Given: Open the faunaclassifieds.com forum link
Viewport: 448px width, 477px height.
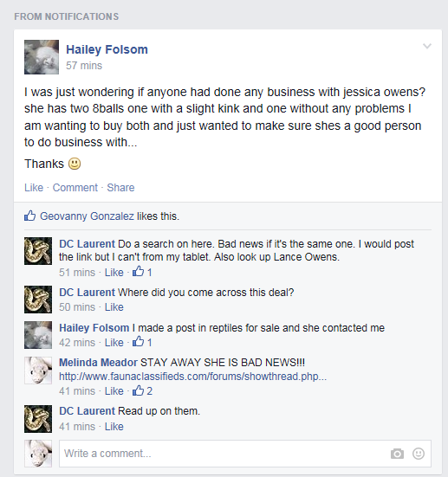Looking at the screenshot, I should (192, 377).
